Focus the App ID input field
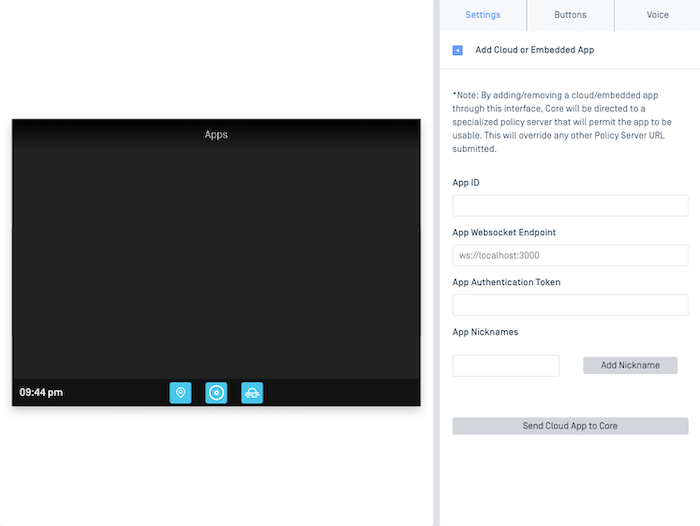This screenshot has width=700, height=526. click(570, 206)
